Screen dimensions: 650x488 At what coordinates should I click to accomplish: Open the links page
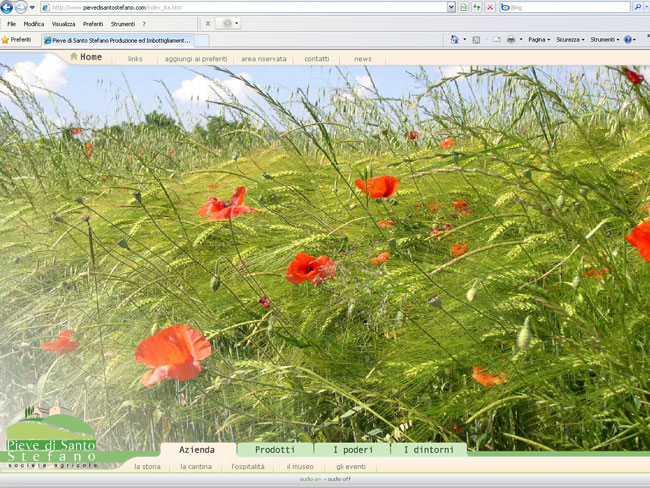tap(135, 59)
